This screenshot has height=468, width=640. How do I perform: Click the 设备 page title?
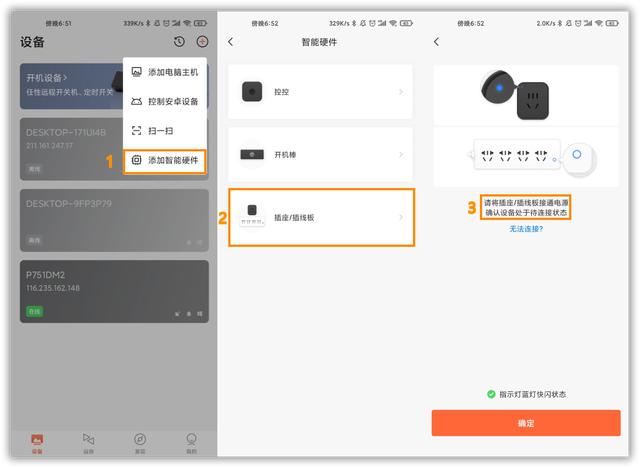(x=32, y=42)
